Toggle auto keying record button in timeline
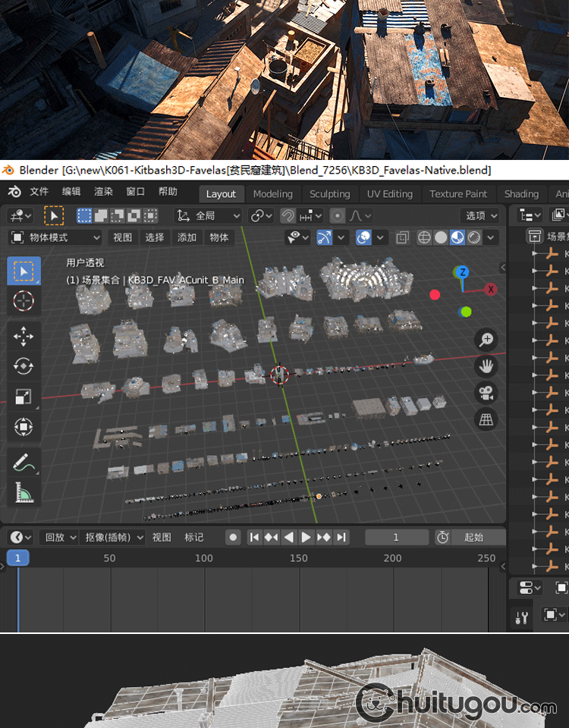This screenshot has height=728, width=569. click(x=234, y=537)
